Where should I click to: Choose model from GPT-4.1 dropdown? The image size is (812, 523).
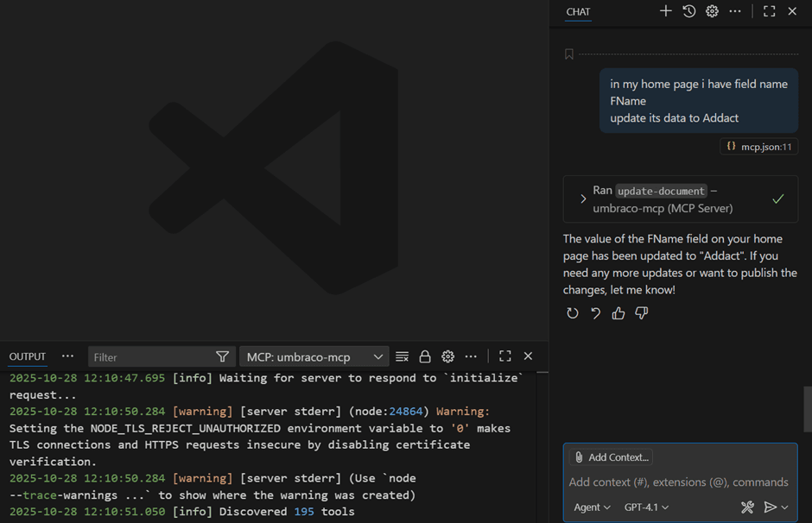pos(646,507)
